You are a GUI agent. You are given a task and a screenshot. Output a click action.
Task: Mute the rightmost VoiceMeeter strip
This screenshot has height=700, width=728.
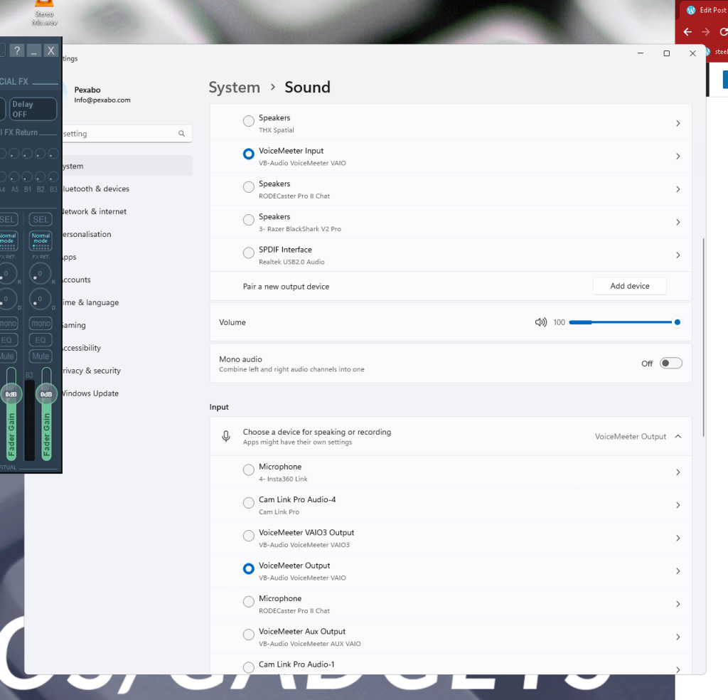(41, 356)
